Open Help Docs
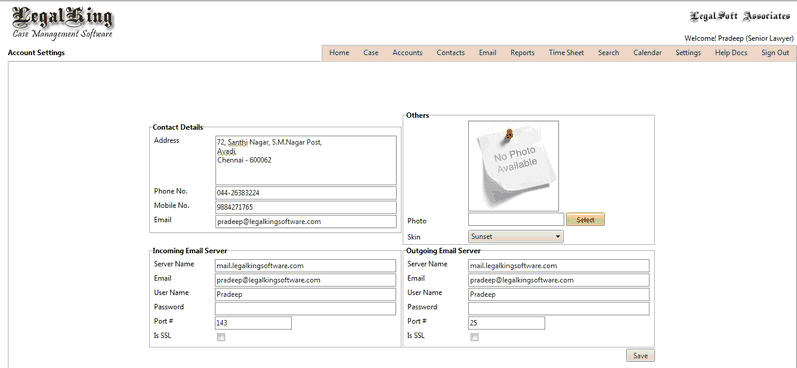 (x=731, y=53)
